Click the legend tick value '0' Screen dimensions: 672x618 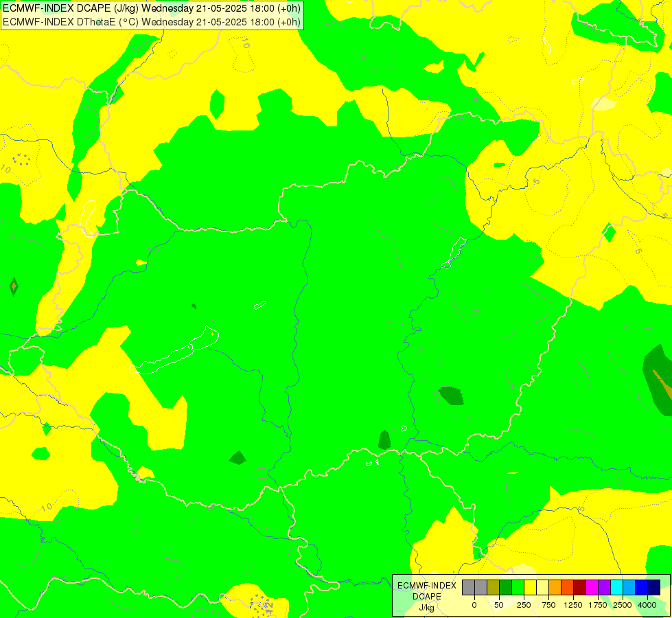(474, 605)
